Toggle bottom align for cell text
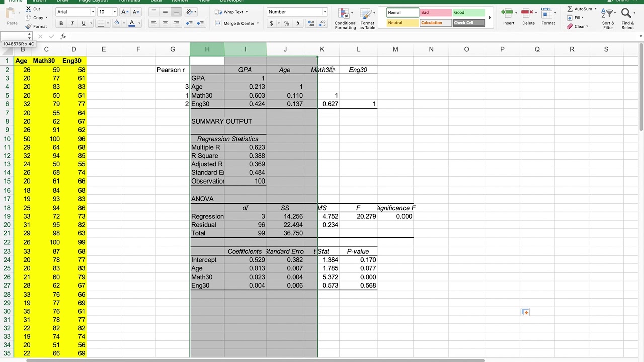 pos(176,12)
